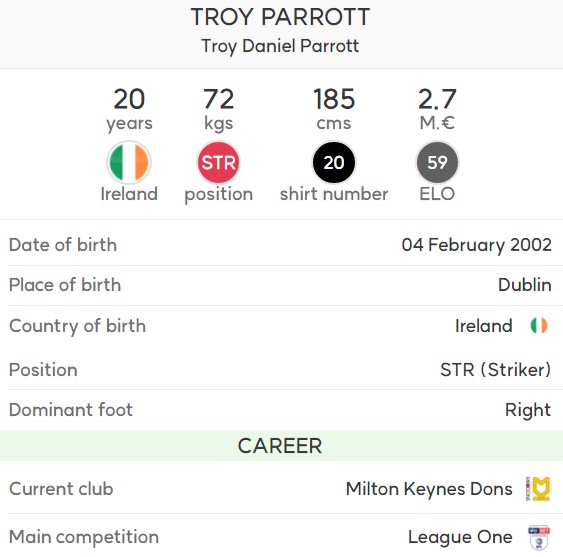Click the Milton Keynes Dons club crest

538,489
